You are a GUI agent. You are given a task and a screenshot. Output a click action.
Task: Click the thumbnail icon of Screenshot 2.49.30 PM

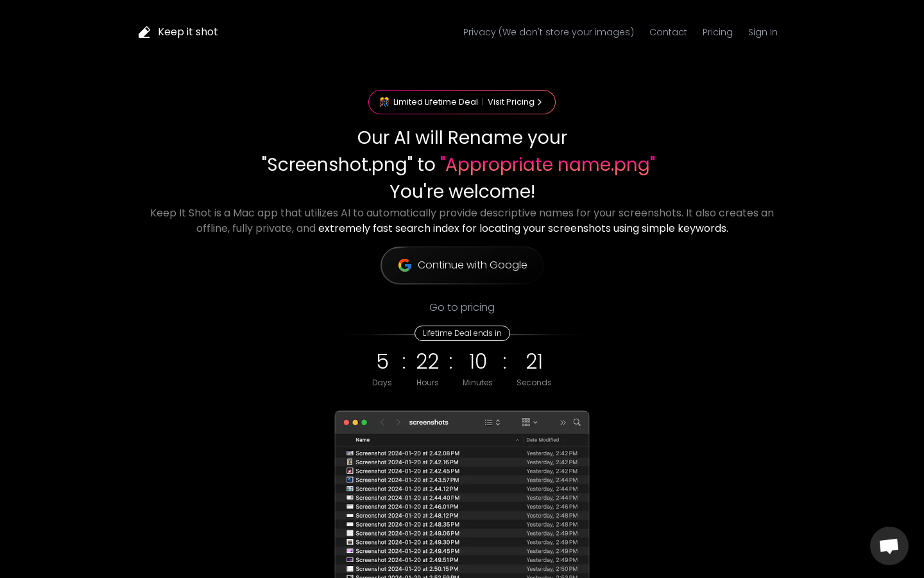point(350,542)
